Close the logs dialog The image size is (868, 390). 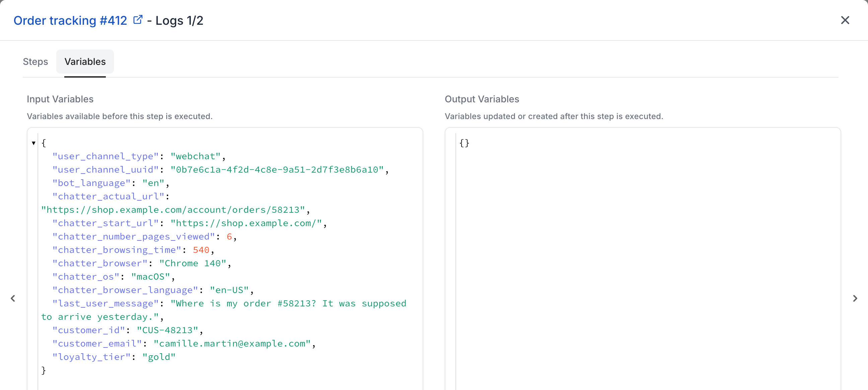point(845,20)
